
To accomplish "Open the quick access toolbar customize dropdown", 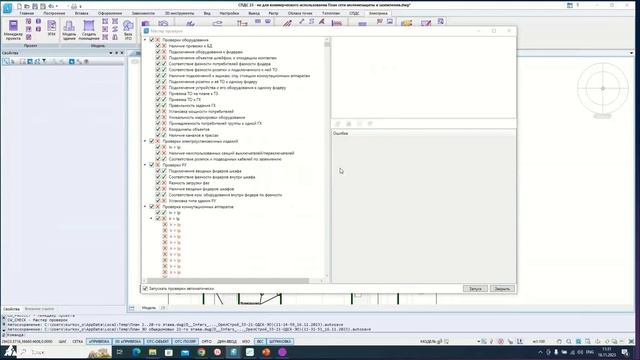I will click(x=80, y=7).
